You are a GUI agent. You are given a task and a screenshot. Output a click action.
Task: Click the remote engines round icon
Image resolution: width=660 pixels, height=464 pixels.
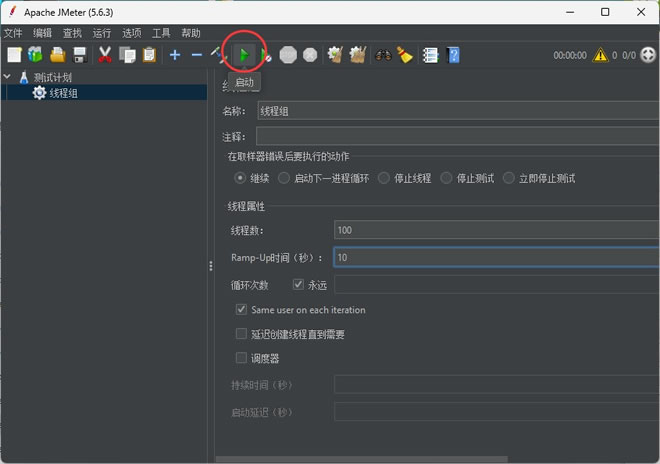[648, 55]
